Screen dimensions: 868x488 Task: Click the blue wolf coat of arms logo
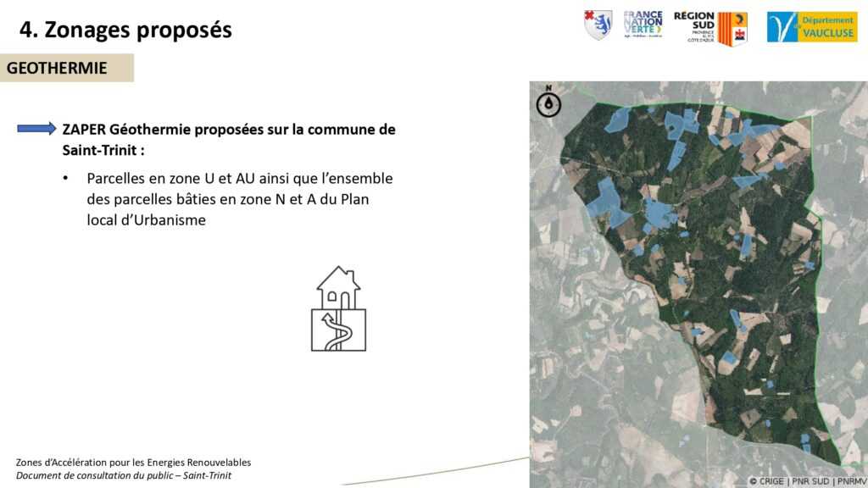(598, 25)
